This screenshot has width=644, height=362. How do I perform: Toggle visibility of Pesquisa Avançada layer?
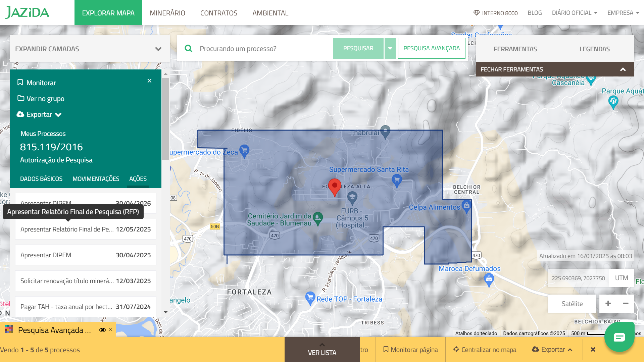pos(102,330)
